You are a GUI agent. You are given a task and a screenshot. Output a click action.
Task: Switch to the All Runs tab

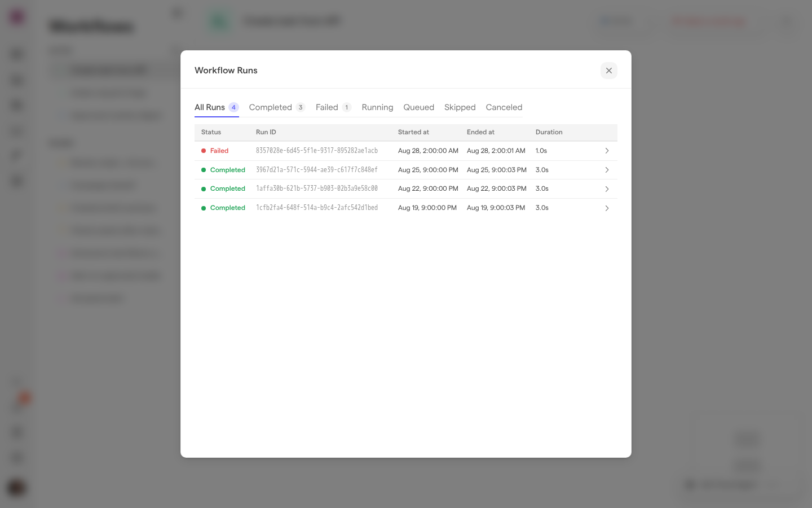[217, 107]
